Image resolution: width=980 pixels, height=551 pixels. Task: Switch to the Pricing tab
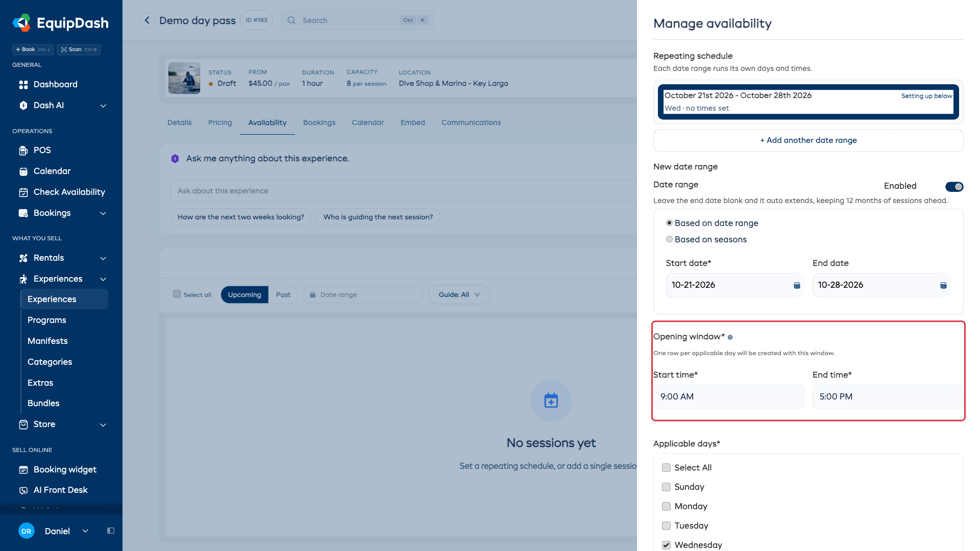[220, 123]
